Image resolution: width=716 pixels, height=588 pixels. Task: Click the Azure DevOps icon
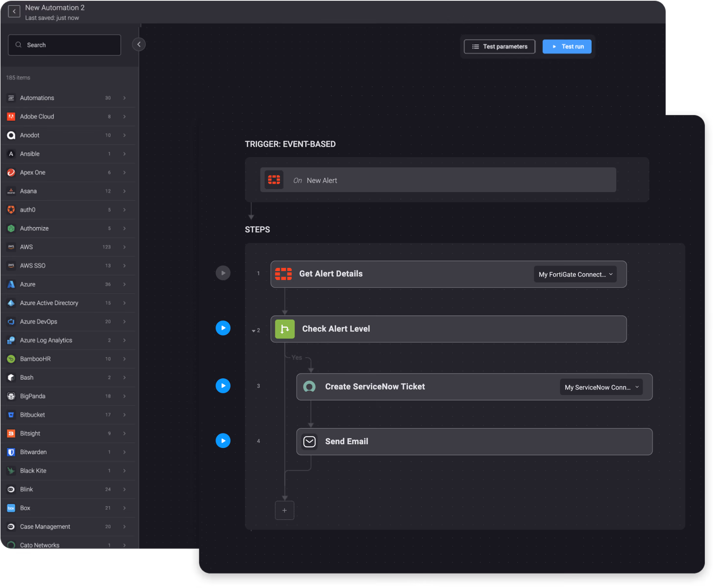[x=11, y=322]
